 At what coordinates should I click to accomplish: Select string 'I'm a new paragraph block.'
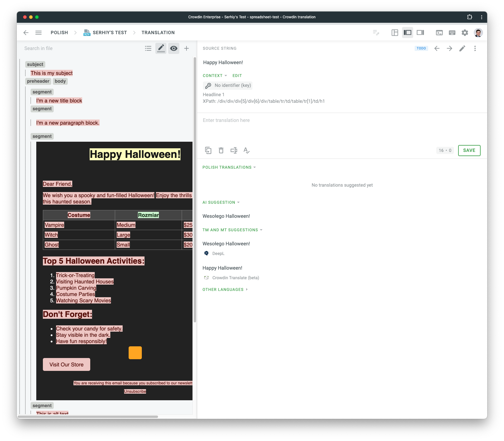pyautogui.click(x=68, y=123)
